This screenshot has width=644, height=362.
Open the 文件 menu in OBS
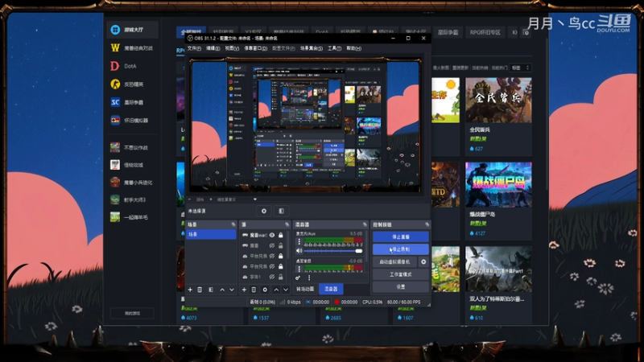pos(194,48)
